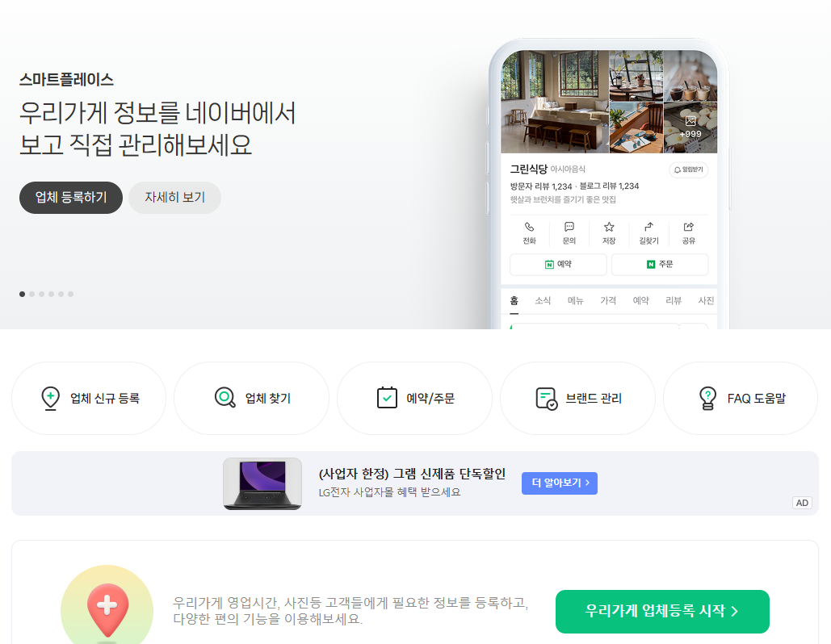Open 업체 찾기 shortcut
The height and width of the screenshot is (644, 831).
pyautogui.click(x=251, y=399)
